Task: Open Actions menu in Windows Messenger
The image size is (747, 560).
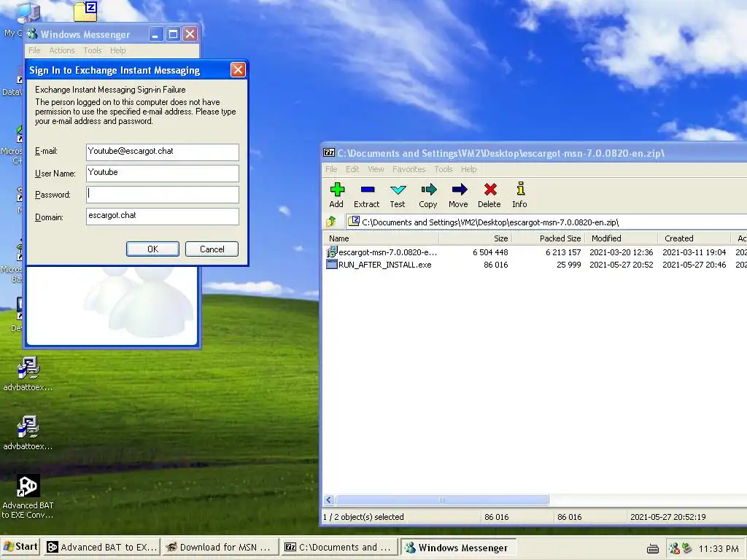Action: point(62,50)
